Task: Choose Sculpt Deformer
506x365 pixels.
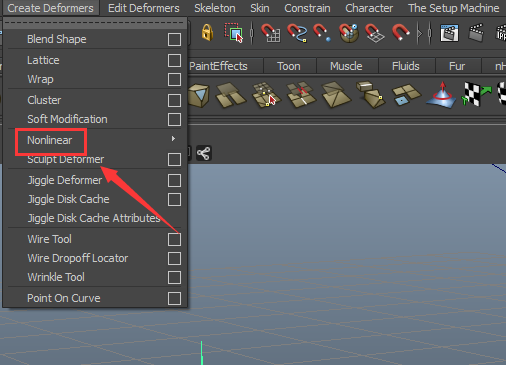Action: pos(66,160)
